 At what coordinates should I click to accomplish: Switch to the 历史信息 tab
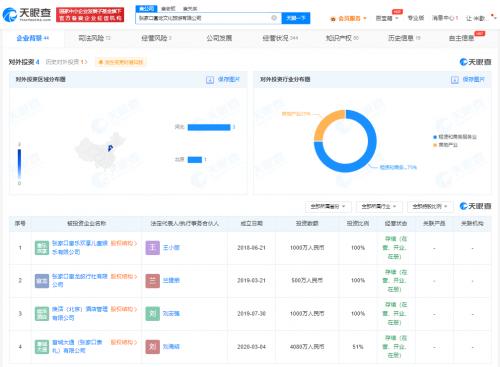click(x=404, y=38)
